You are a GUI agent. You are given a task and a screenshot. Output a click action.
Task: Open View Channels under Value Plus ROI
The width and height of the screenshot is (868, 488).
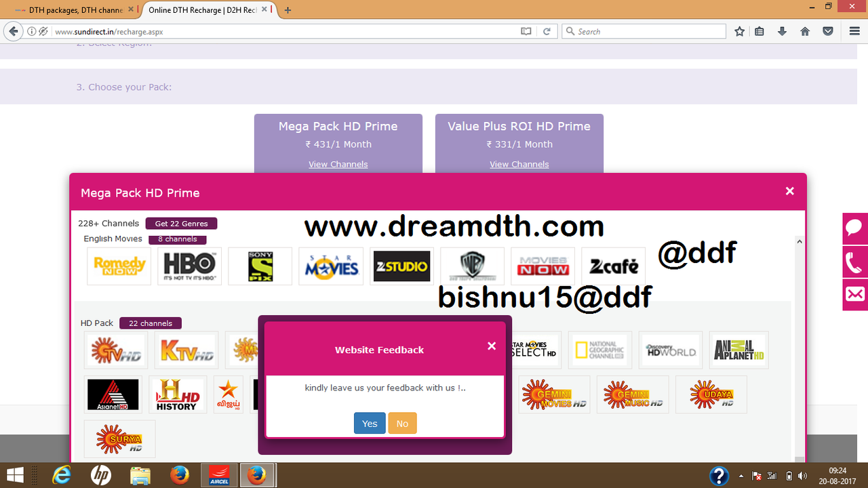coord(519,164)
